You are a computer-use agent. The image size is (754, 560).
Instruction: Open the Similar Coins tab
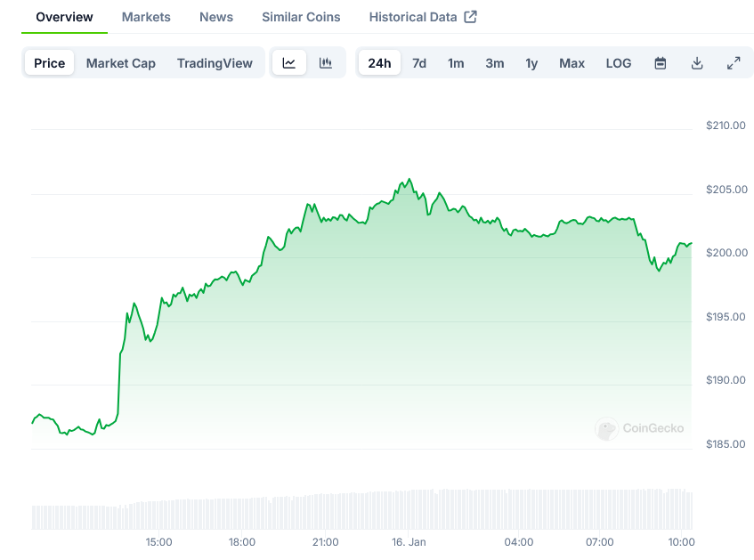point(301,17)
